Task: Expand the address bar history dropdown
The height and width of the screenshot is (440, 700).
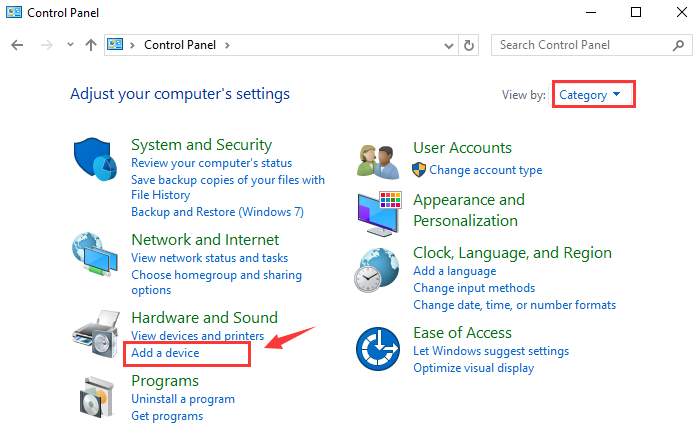Action: coord(449,46)
